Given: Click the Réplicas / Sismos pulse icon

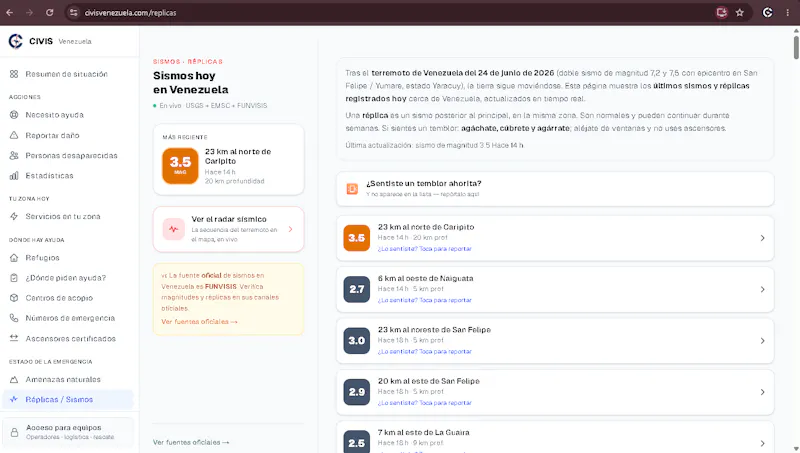Looking at the screenshot, I should [14, 399].
